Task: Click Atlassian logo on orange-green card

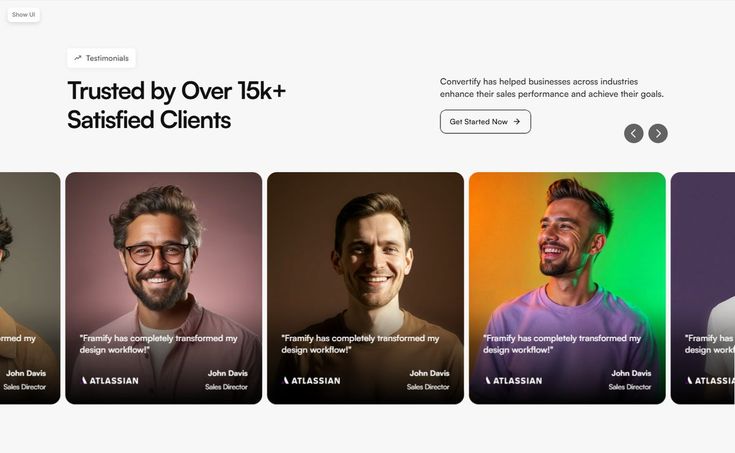Action: 514,380
